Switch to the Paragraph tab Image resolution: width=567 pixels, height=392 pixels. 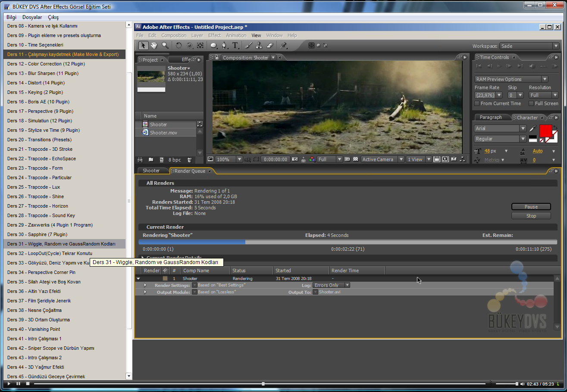tap(491, 117)
